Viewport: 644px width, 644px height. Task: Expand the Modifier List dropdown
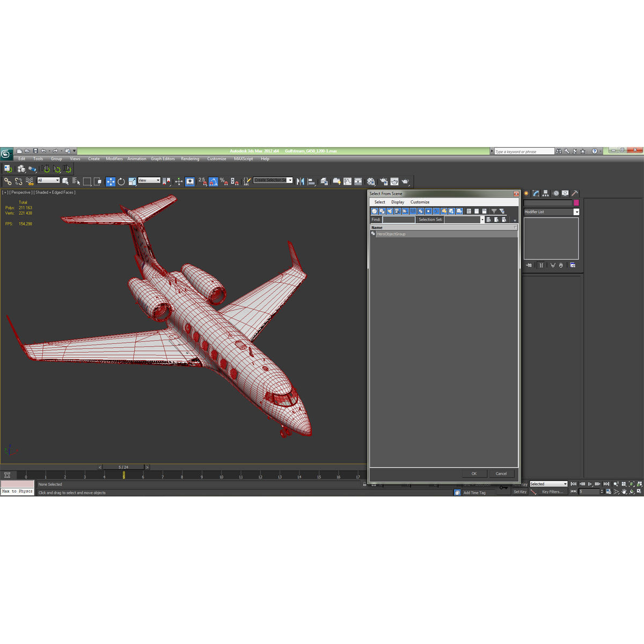pos(552,212)
